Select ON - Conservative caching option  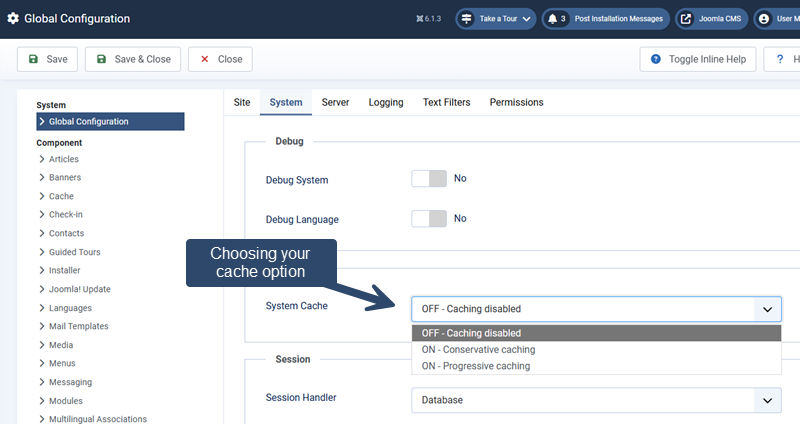pos(596,350)
